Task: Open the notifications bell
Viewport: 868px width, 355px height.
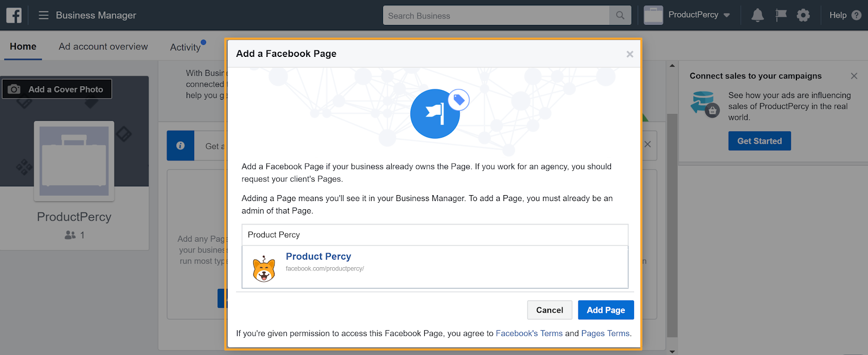Action: (757, 15)
